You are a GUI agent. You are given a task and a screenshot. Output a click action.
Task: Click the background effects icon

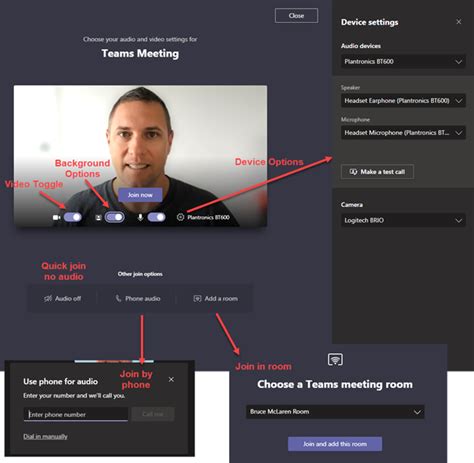(98, 218)
